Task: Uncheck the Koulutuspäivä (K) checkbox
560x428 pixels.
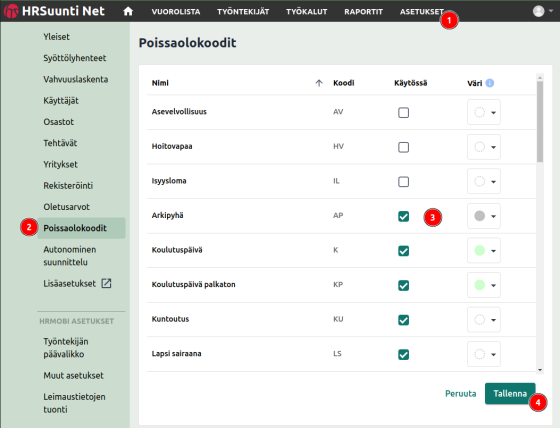Action: pos(403,251)
